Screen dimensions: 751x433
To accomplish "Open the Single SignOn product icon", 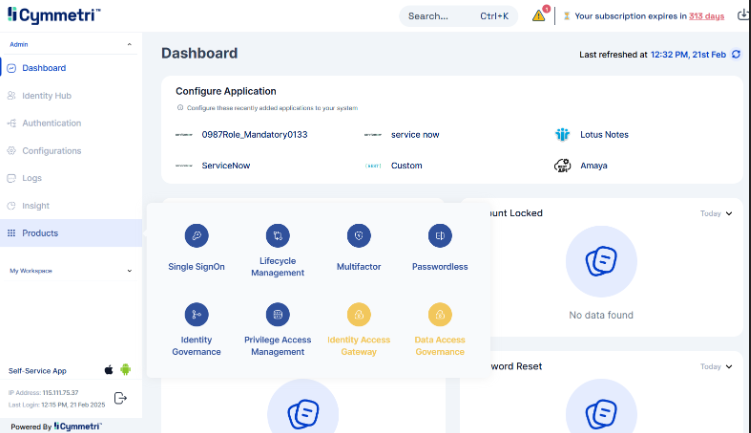I will pos(197,236).
